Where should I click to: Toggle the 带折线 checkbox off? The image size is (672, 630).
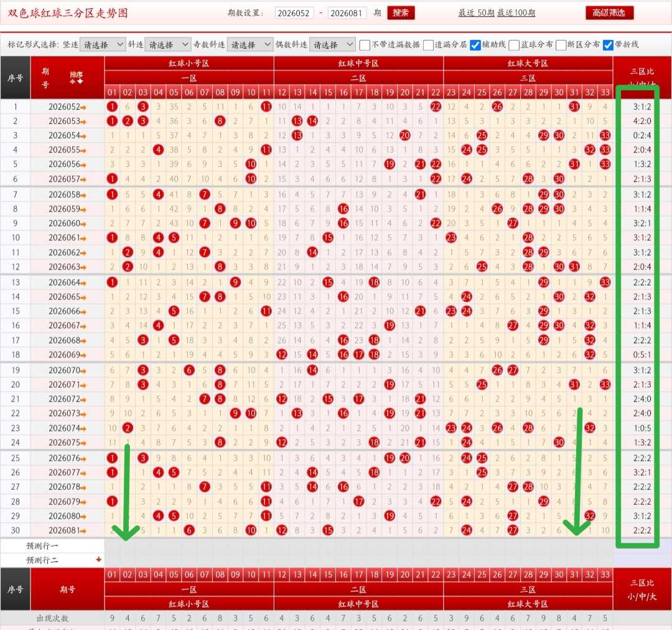[x=608, y=45]
